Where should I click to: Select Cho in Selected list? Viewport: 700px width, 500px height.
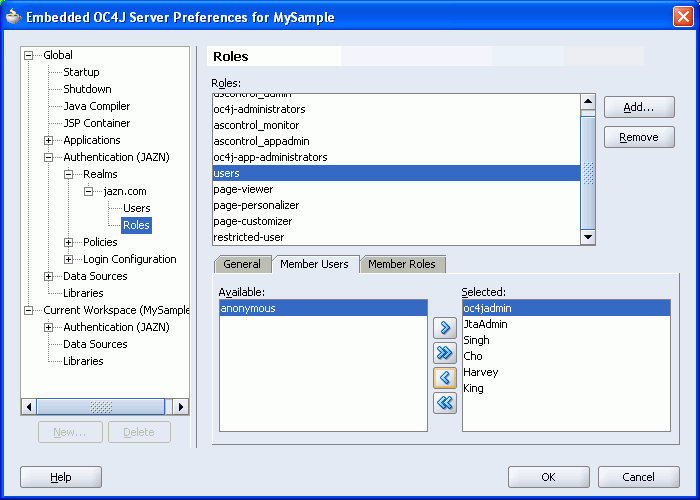[x=566, y=357]
